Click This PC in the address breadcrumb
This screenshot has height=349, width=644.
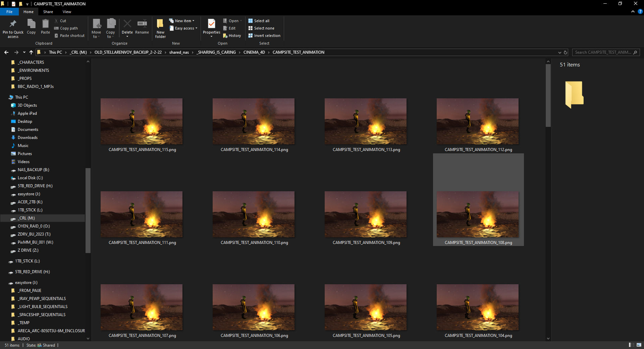pos(55,52)
